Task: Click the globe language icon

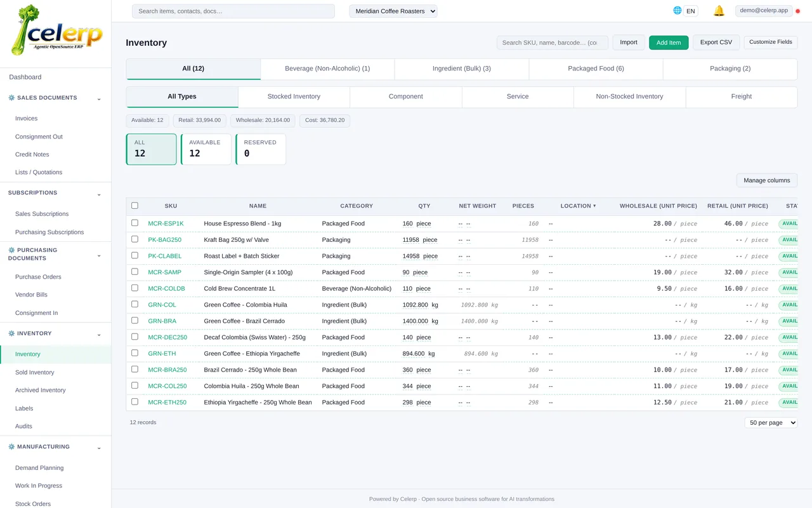Action: pos(678,11)
